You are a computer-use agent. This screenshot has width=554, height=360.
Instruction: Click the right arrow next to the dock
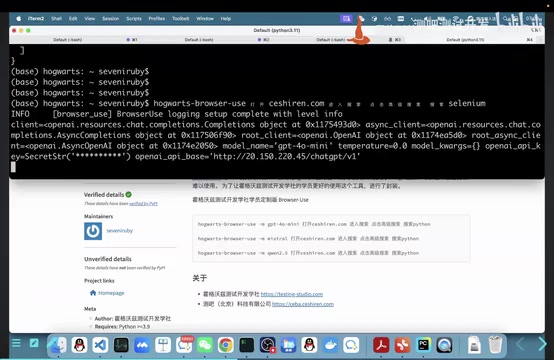tap(542, 343)
